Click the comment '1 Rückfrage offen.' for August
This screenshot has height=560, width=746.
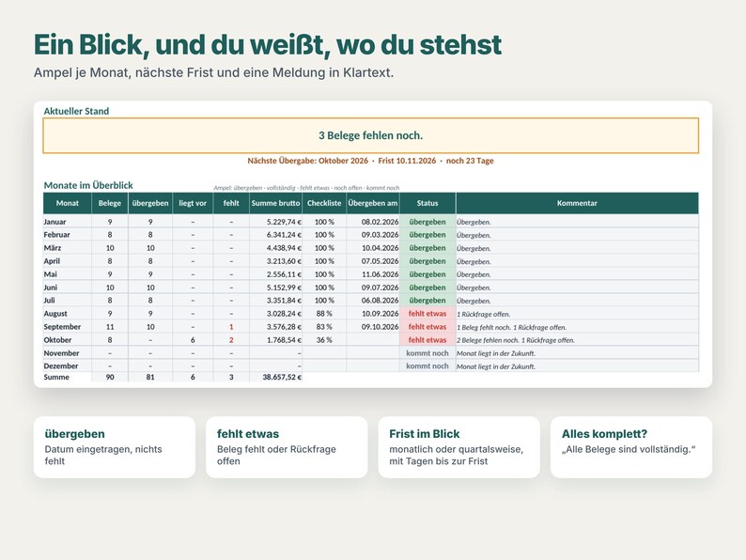coord(483,314)
